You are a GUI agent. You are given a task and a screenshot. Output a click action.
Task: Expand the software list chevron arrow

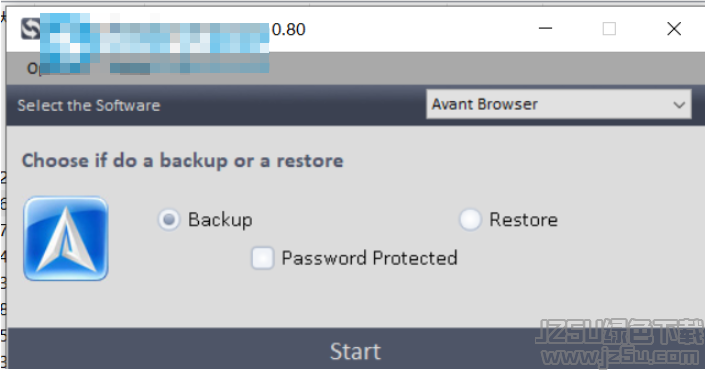pyautogui.click(x=679, y=105)
